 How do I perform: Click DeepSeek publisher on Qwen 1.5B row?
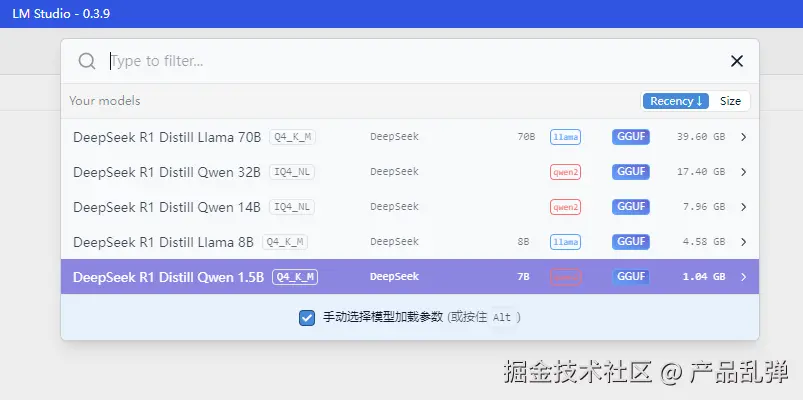tap(394, 277)
